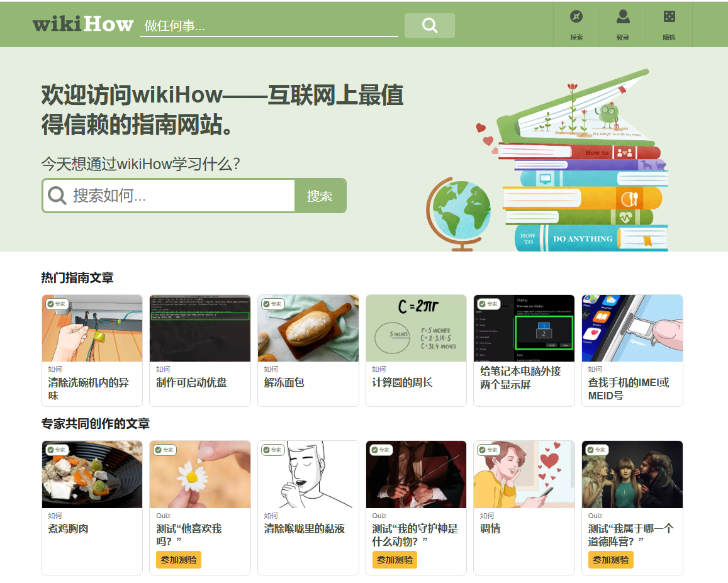Open the bootable USB terminal thumbnail
728x583 pixels.
[200, 328]
